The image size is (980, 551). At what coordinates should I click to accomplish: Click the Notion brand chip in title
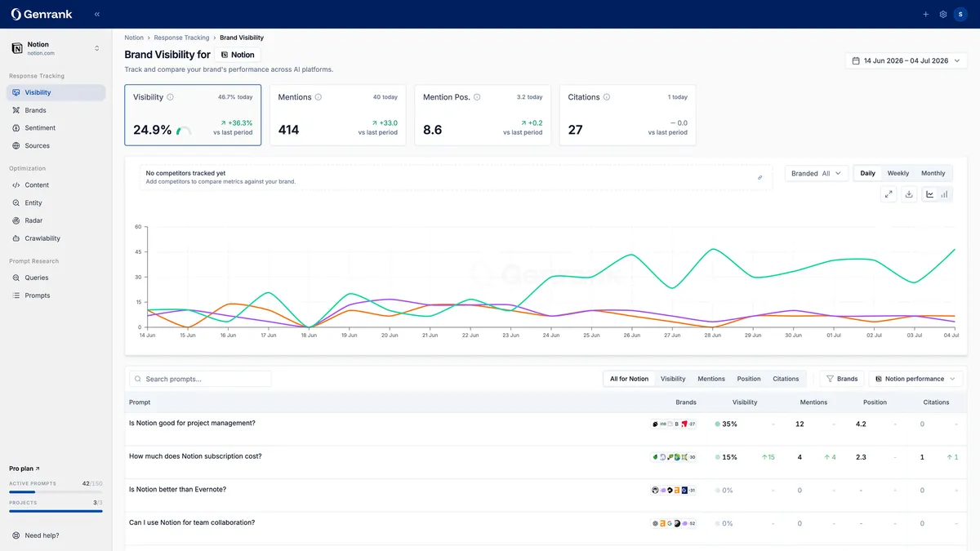coord(238,55)
